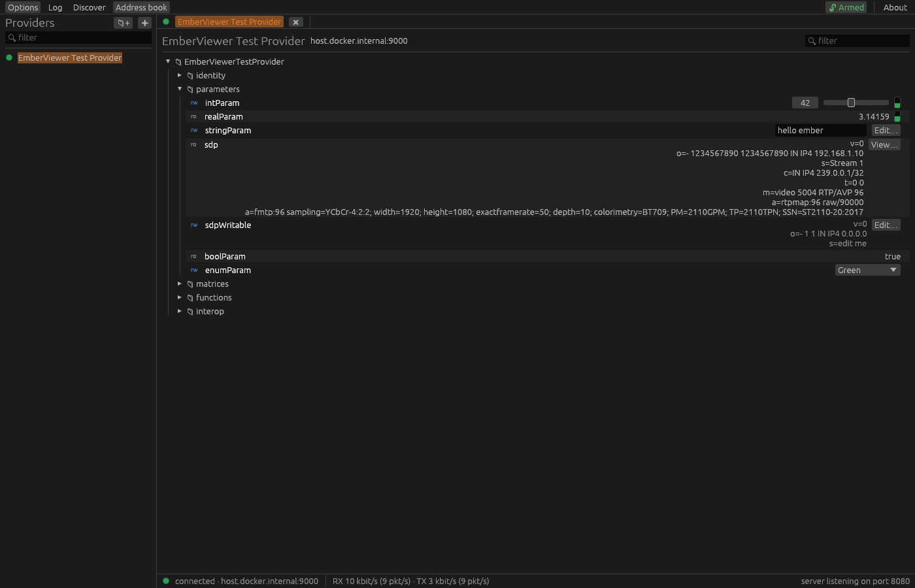Viewport: 915px width, 588px height.
Task: Click the node icon next to interop
Action: 190,312
